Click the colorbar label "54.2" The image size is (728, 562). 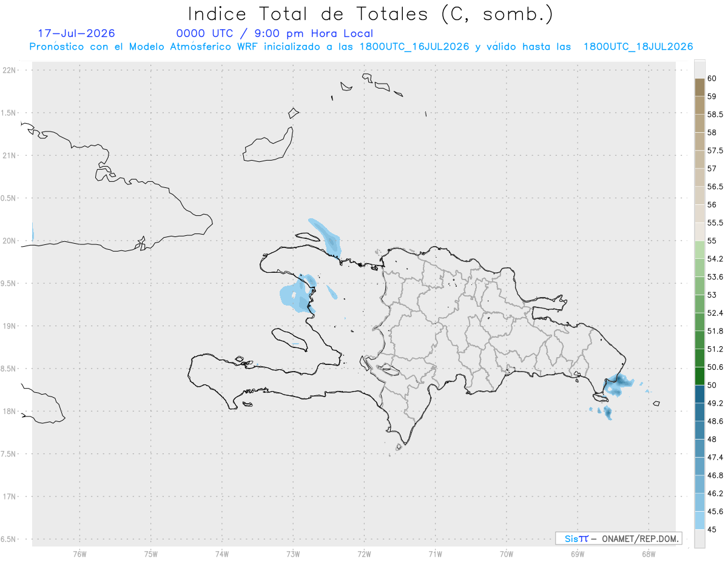point(715,259)
